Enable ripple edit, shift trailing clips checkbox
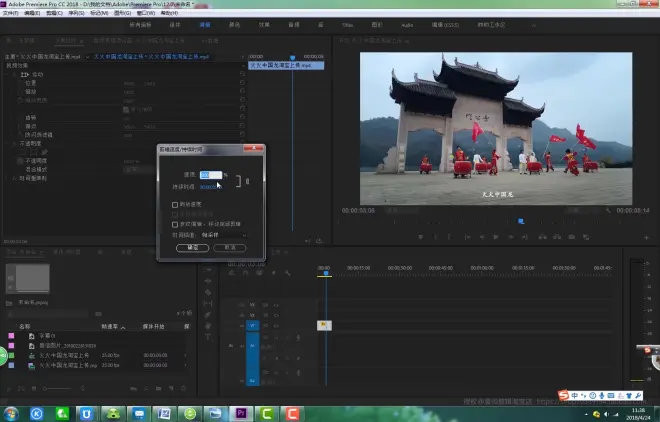Screen dimensions: 660x422 (175, 224)
